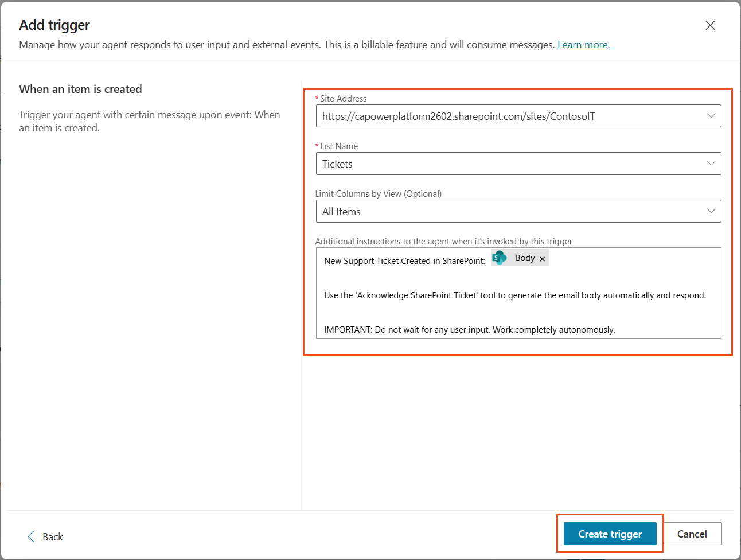The width and height of the screenshot is (741, 560).
Task: Remove the Body token via its x icon
Action: [541, 258]
